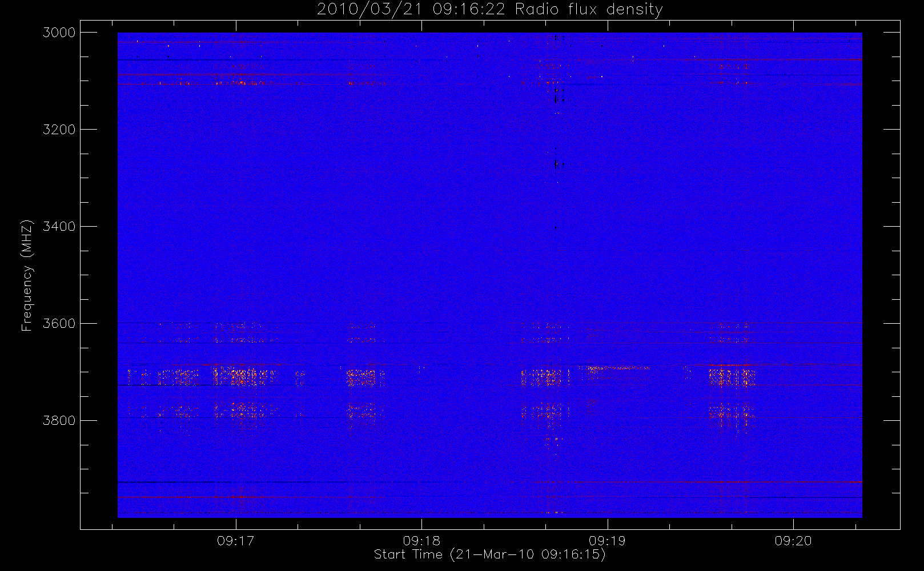Click the 09:17 time tick label
The width and height of the screenshot is (924, 571).
[x=235, y=541]
